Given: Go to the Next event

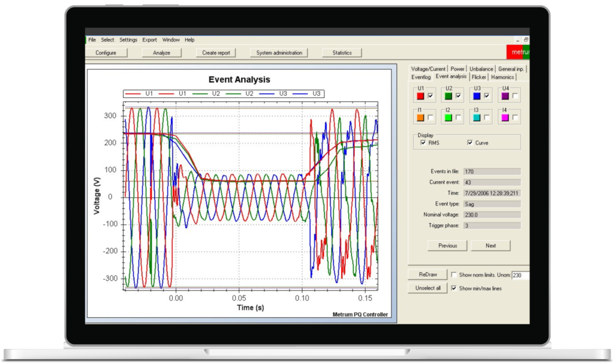Looking at the screenshot, I should 490,246.
